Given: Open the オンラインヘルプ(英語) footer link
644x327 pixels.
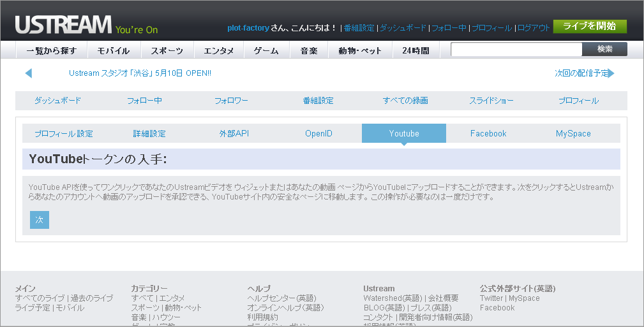Looking at the screenshot, I should tap(286, 308).
